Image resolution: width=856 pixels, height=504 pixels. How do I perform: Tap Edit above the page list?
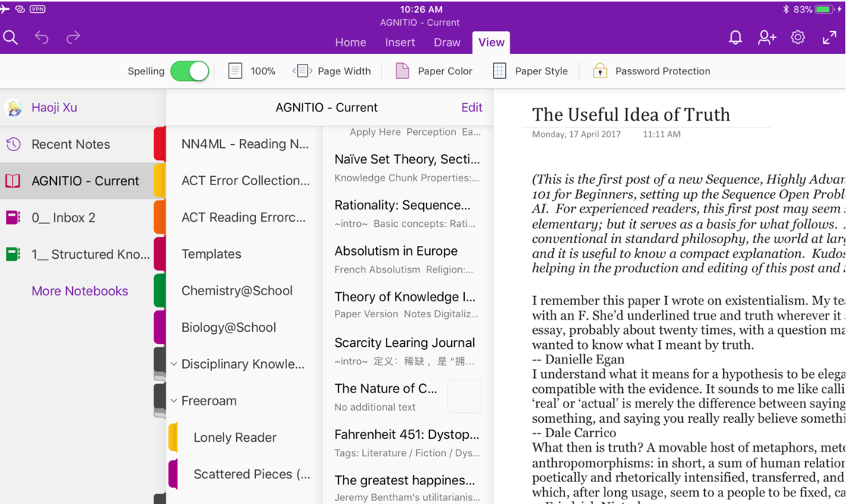(472, 107)
